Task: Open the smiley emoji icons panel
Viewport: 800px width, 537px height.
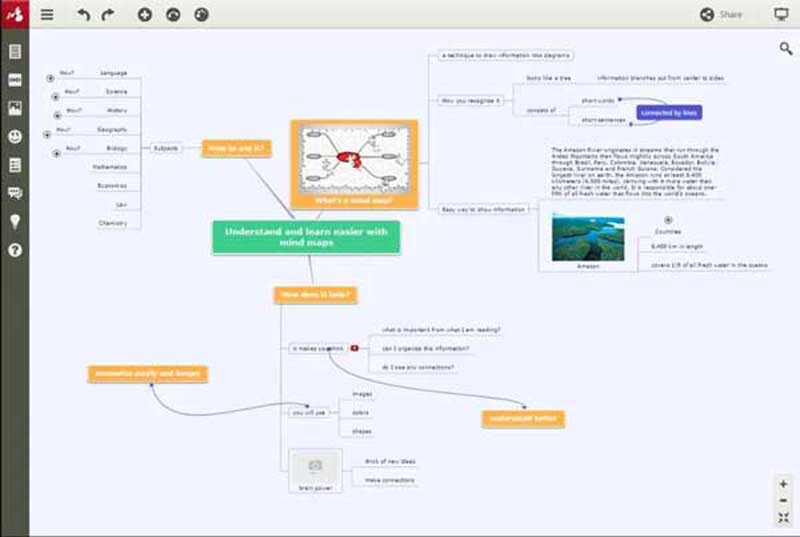Action: 15,136
